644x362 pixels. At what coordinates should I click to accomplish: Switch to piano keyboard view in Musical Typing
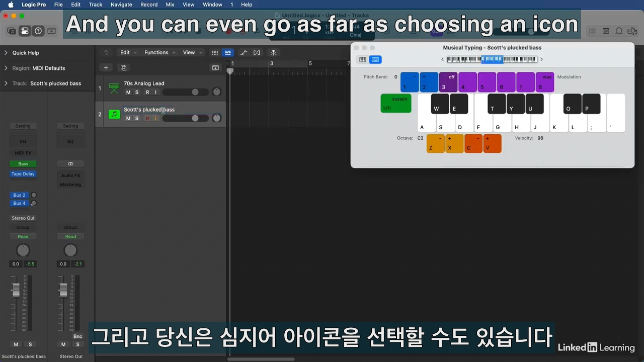pyautogui.click(x=362, y=59)
